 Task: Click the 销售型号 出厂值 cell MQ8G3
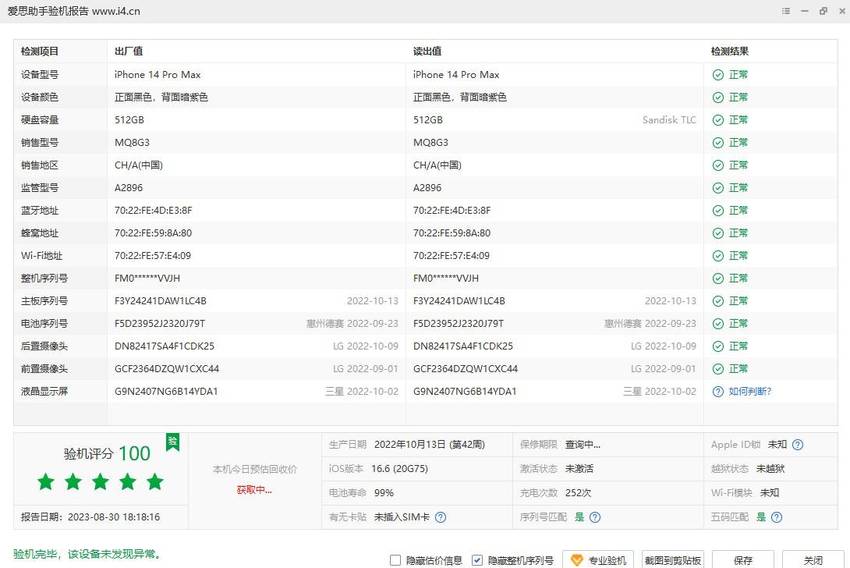[132, 143]
